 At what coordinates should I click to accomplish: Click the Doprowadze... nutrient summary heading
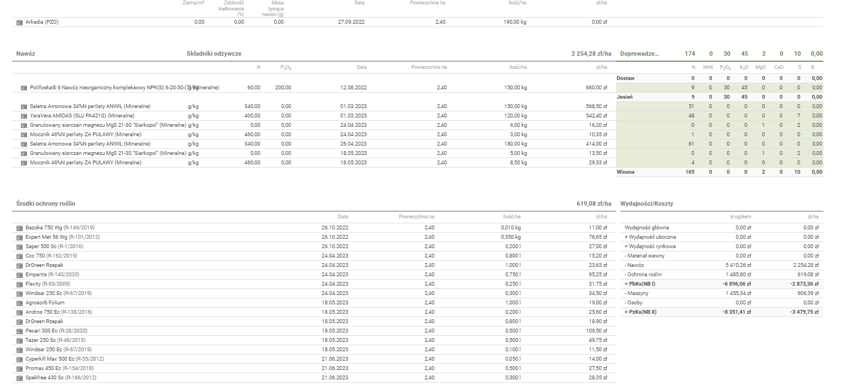click(639, 53)
